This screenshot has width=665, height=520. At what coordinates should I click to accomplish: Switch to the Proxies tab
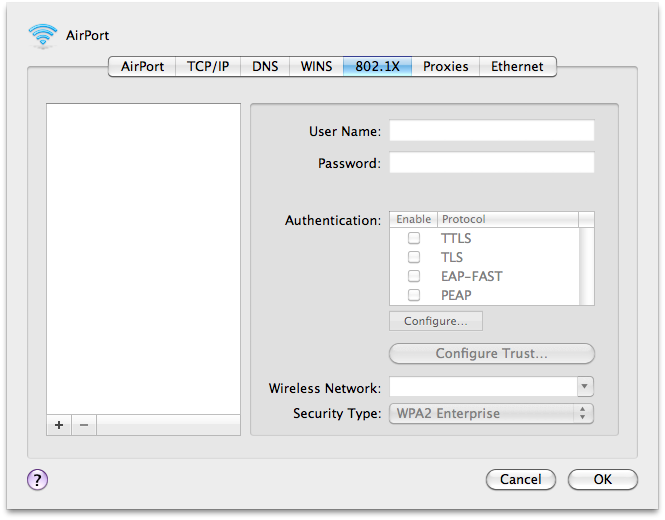pyautogui.click(x=446, y=67)
